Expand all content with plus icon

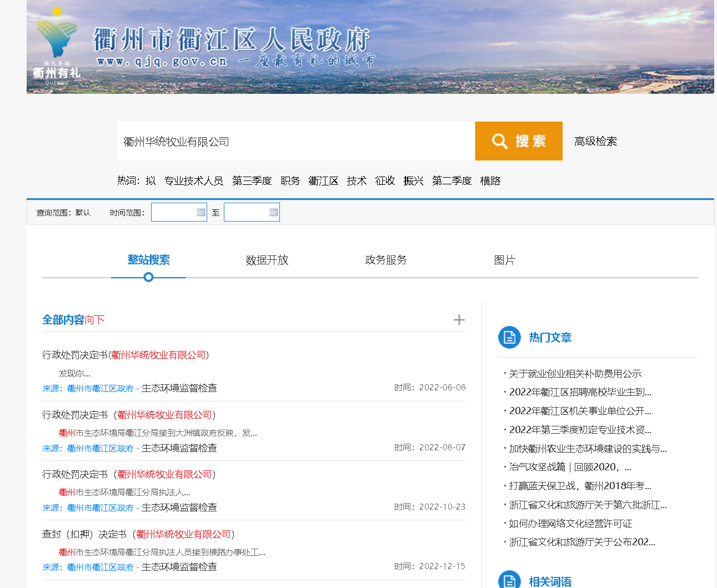[459, 320]
